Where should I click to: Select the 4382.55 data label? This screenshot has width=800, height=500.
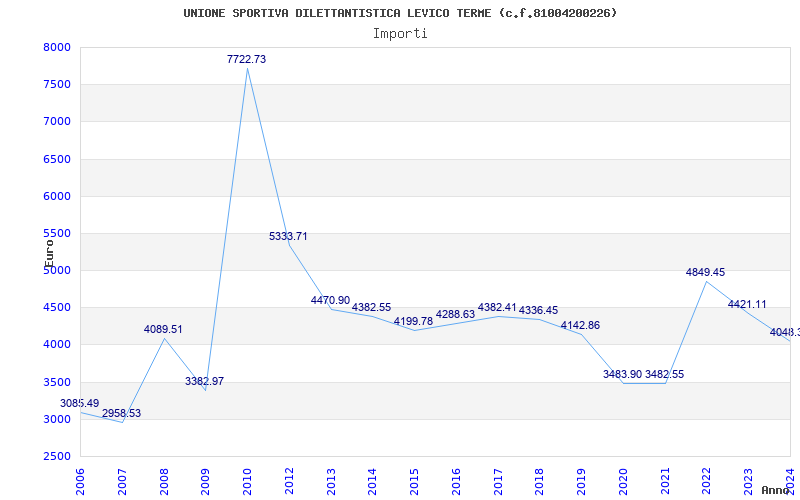371,307
